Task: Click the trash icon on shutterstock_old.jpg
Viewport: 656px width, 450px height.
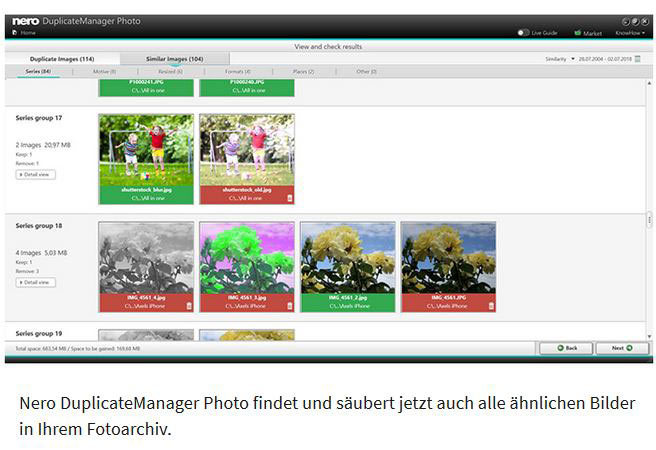Action: [290, 198]
